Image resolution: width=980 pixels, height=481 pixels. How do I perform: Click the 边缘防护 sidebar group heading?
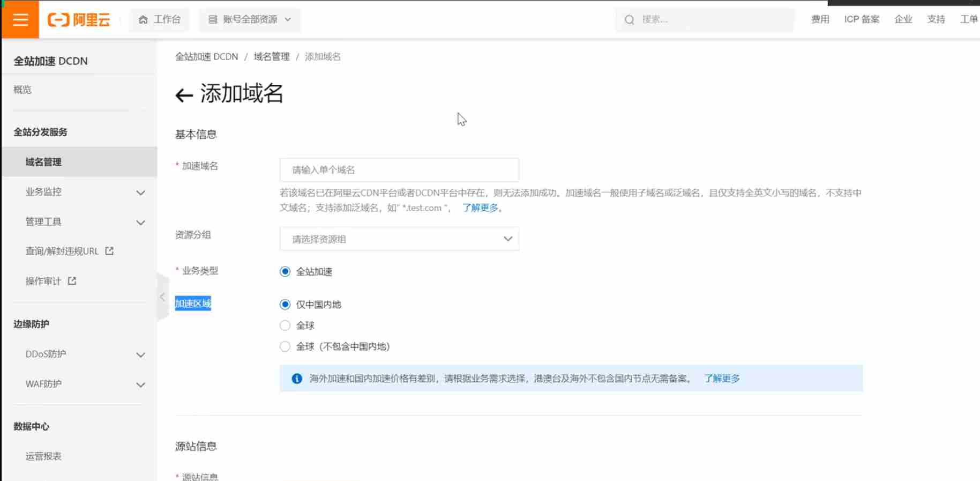click(31, 324)
